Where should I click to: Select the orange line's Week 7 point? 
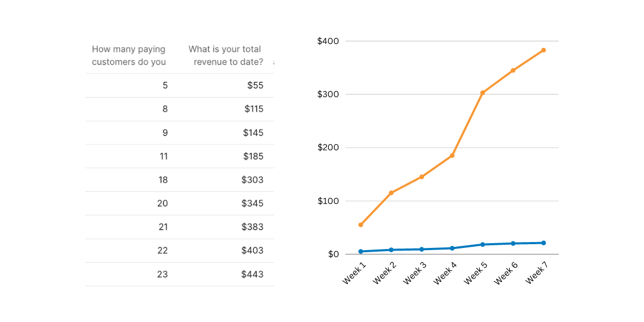coord(543,50)
